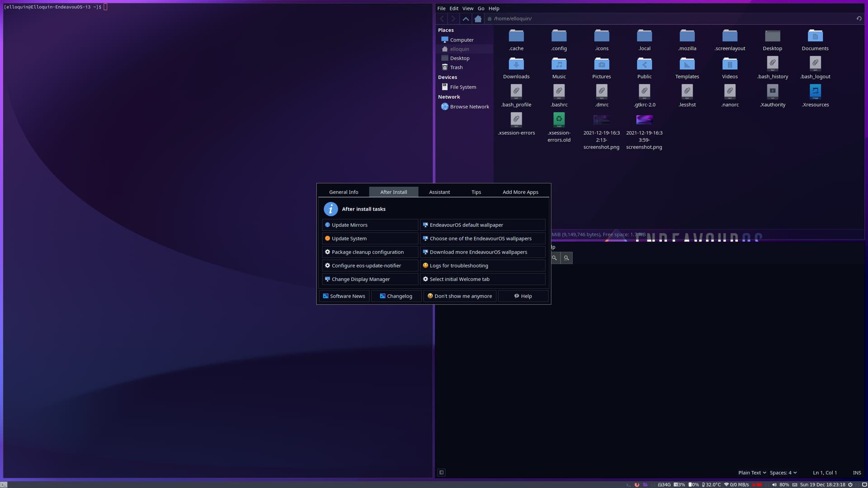
Task: Open the Edit menu
Action: pyautogui.click(x=454, y=8)
